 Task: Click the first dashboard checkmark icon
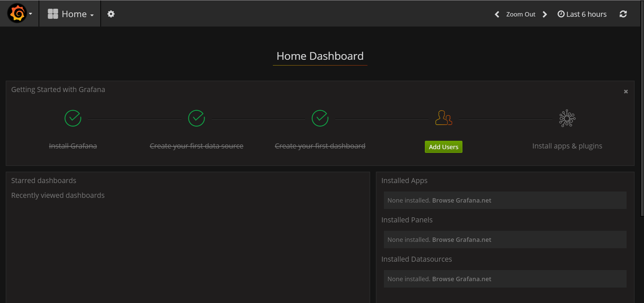pos(320,118)
